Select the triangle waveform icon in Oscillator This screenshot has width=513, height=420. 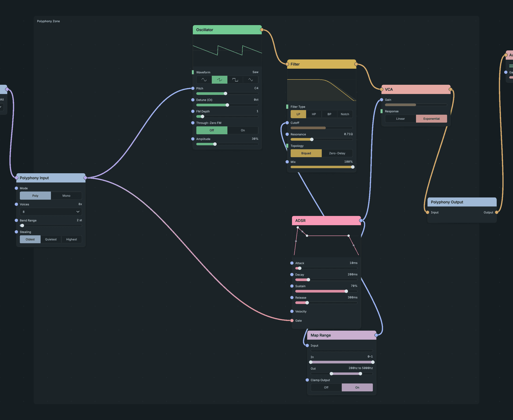251,80
